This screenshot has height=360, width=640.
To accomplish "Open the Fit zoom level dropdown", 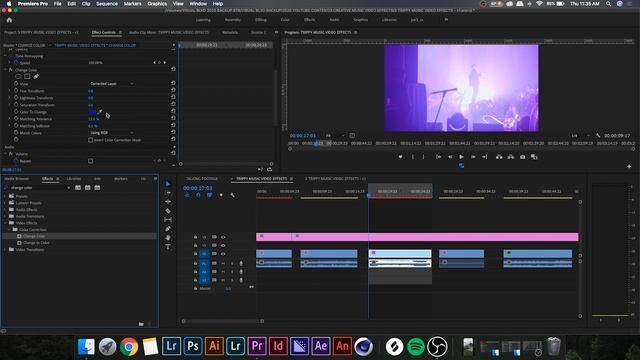I will coord(335,135).
